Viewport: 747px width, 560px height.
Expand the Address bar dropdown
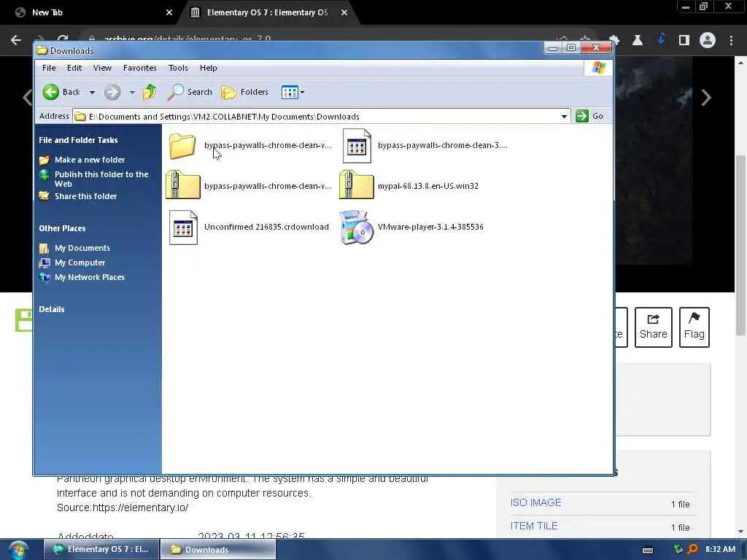564,116
